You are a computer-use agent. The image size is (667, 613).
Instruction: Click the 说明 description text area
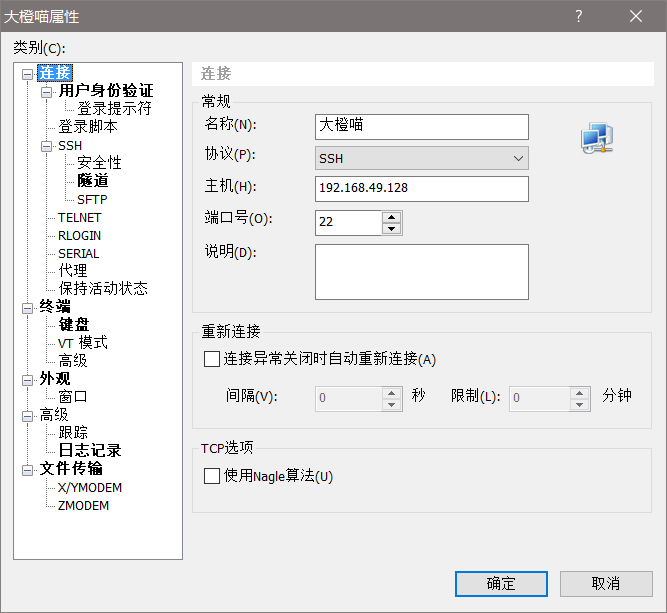click(x=422, y=272)
